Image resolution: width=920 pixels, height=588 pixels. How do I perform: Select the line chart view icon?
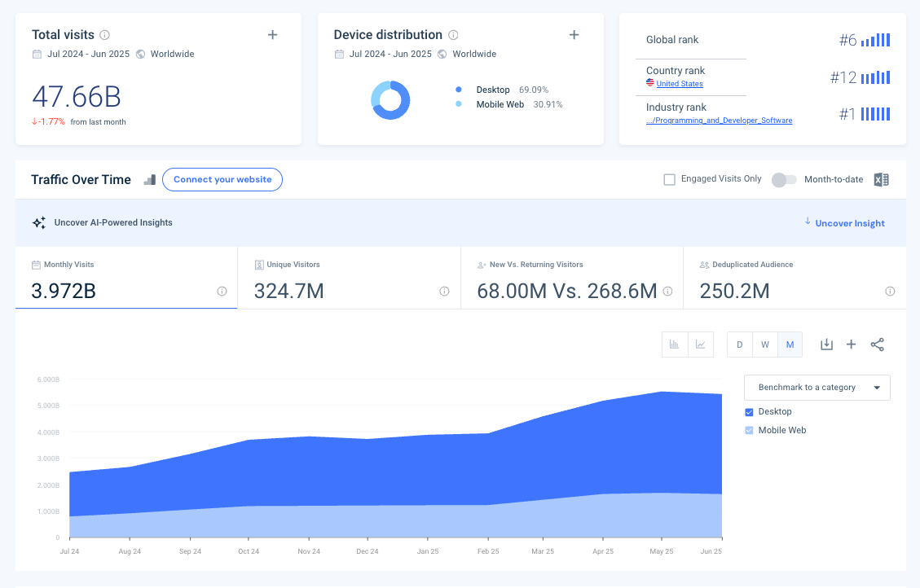point(701,344)
